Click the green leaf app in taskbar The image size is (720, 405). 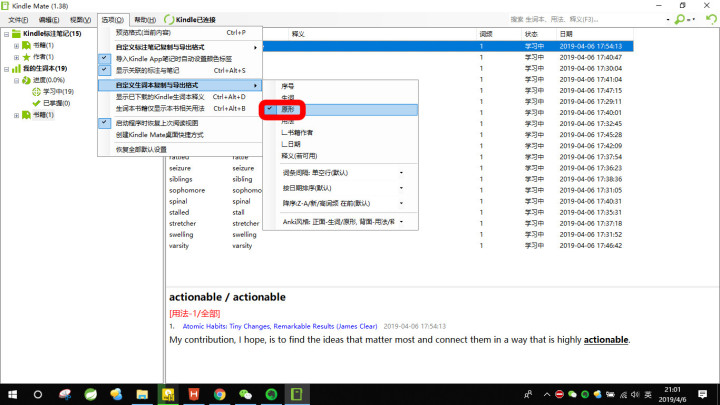coord(90,394)
